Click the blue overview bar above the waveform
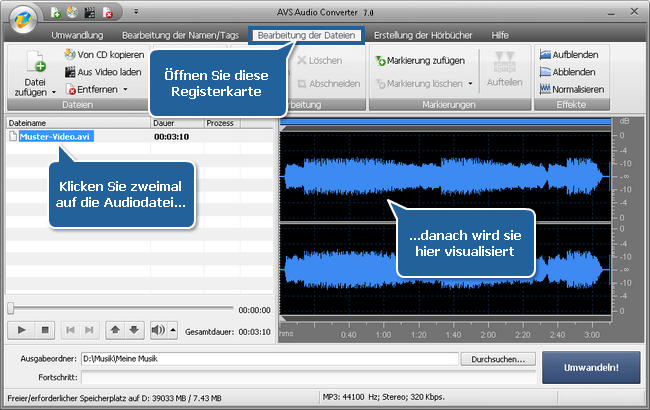This screenshot has height=410, width=650. click(445, 121)
